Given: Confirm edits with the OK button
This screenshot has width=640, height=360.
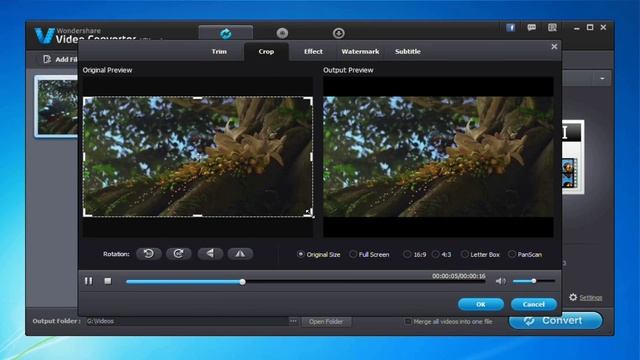Looking at the screenshot, I should 481,304.
